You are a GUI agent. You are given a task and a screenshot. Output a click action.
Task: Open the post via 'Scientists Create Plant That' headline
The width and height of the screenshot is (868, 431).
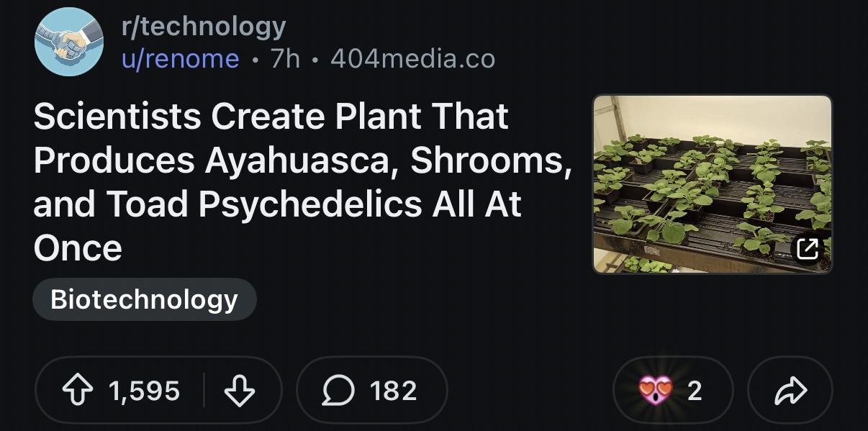coord(271,117)
